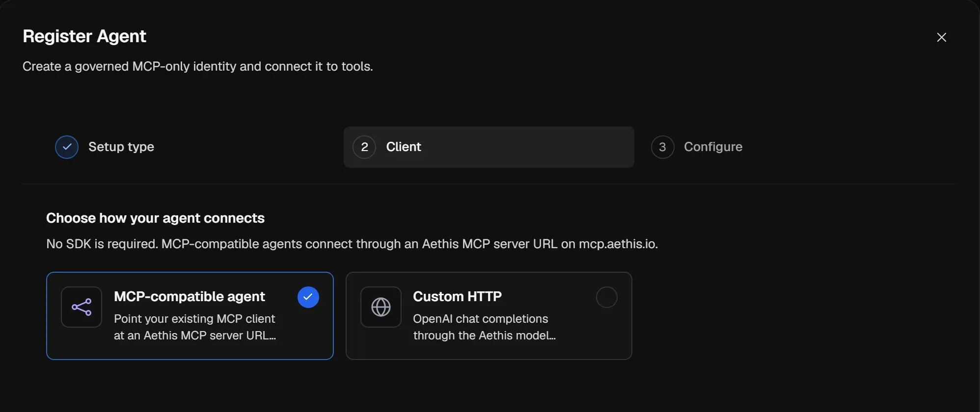Click the 'Point your existing MCP client' description
The image size is (980, 412).
(x=195, y=327)
